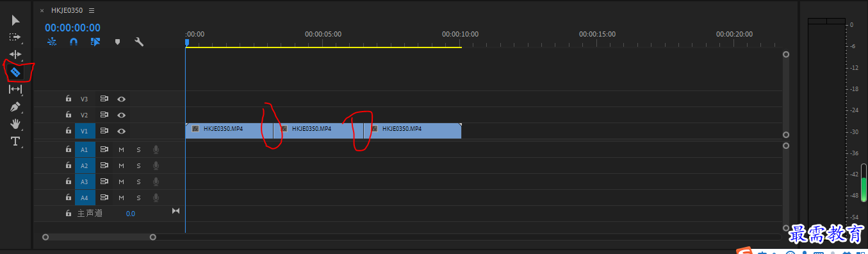The width and height of the screenshot is (868, 254).
Task: Select the HKJE0350 sequence tab
Action: [x=67, y=11]
